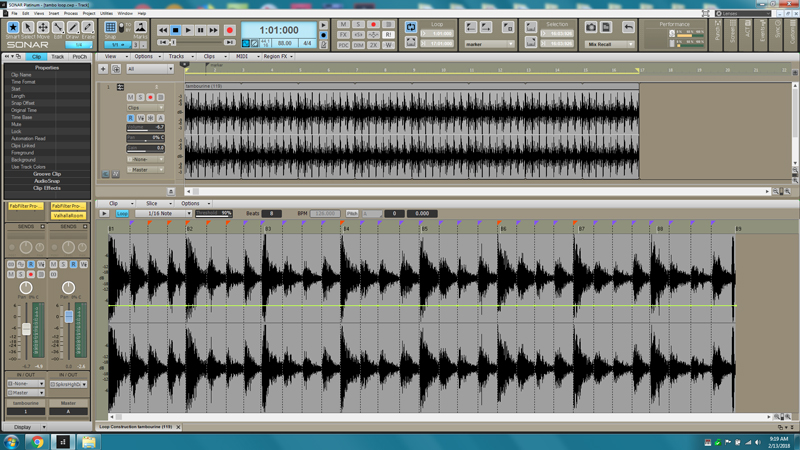
Task: Mute the tambourine track
Action: click(131, 98)
